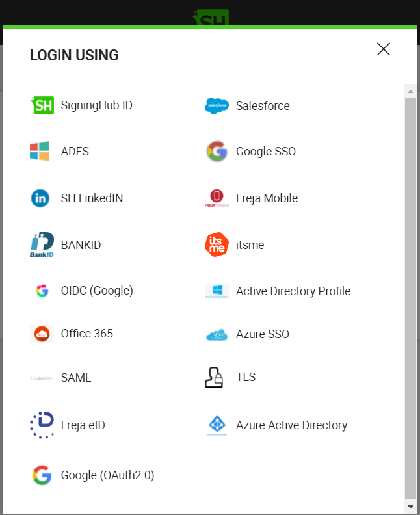Click the ADFS Windows logo icon
Viewport: 420px width, 515px height.
[x=40, y=152]
